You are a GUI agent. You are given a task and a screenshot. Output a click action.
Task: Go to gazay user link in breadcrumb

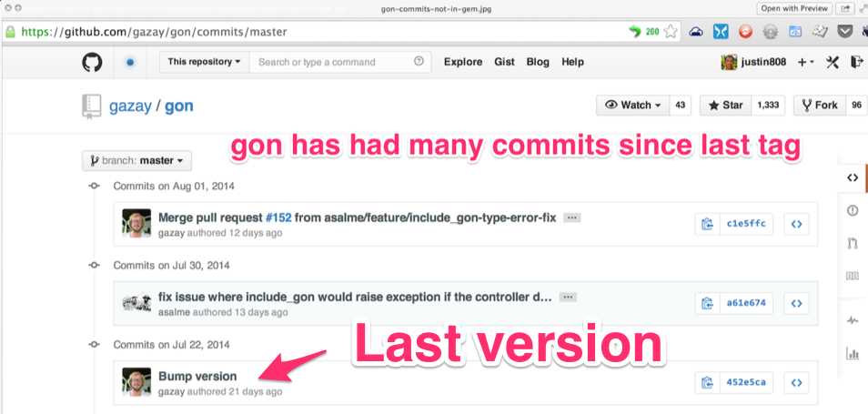pyautogui.click(x=130, y=106)
